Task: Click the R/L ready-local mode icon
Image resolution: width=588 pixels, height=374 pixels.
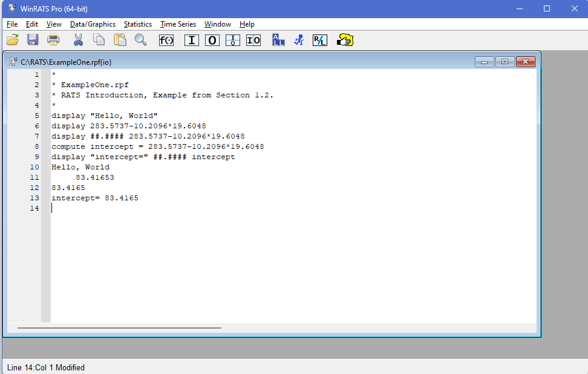Action: 319,41
